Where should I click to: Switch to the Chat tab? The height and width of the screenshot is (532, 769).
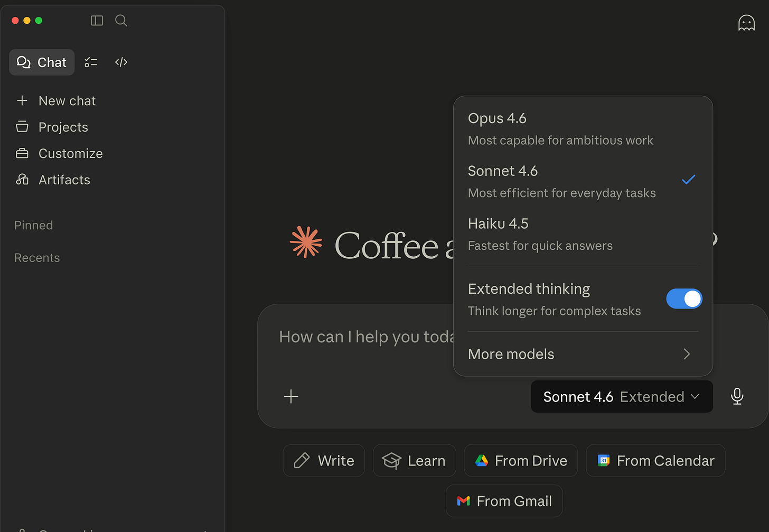pos(42,62)
